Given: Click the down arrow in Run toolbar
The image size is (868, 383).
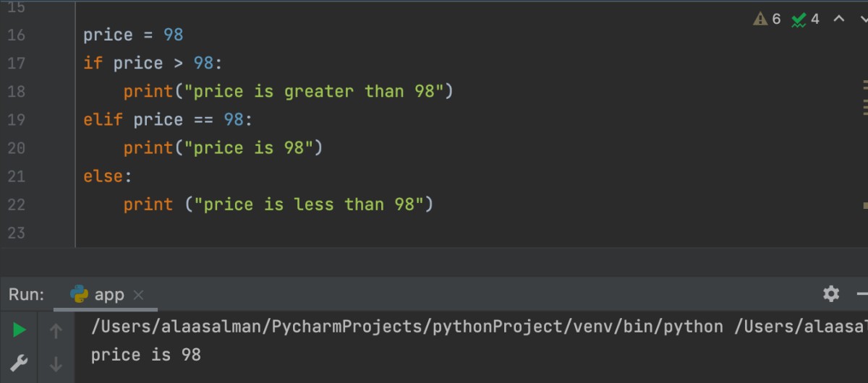Looking at the screenshot, I should (56, 363).
